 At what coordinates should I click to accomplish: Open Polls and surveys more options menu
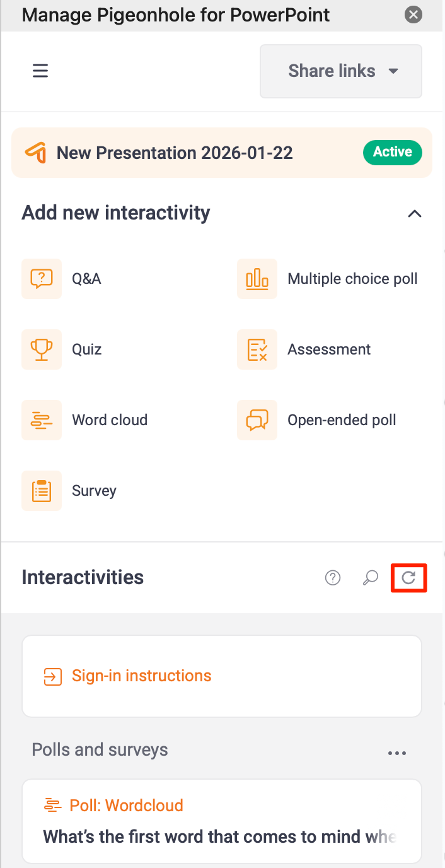point(397,753)
